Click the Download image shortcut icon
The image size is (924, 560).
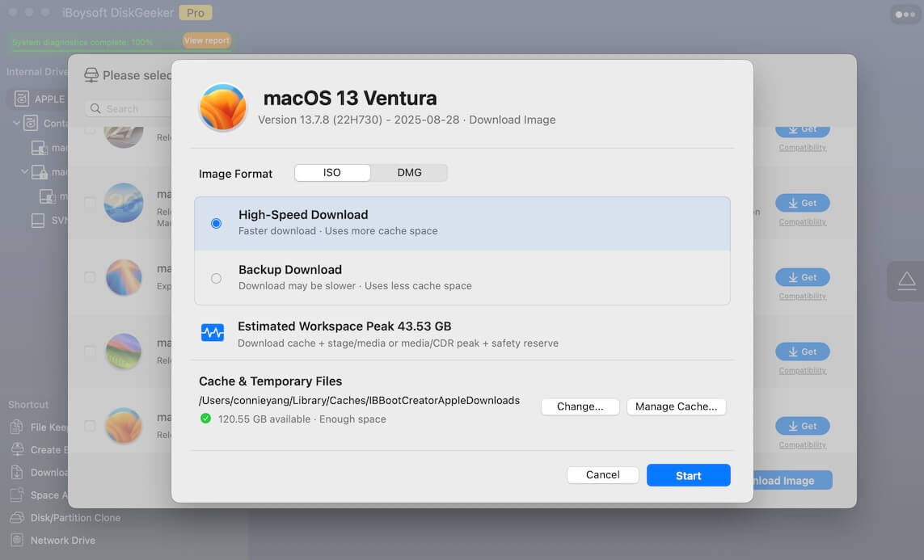(x=17, y=472)
